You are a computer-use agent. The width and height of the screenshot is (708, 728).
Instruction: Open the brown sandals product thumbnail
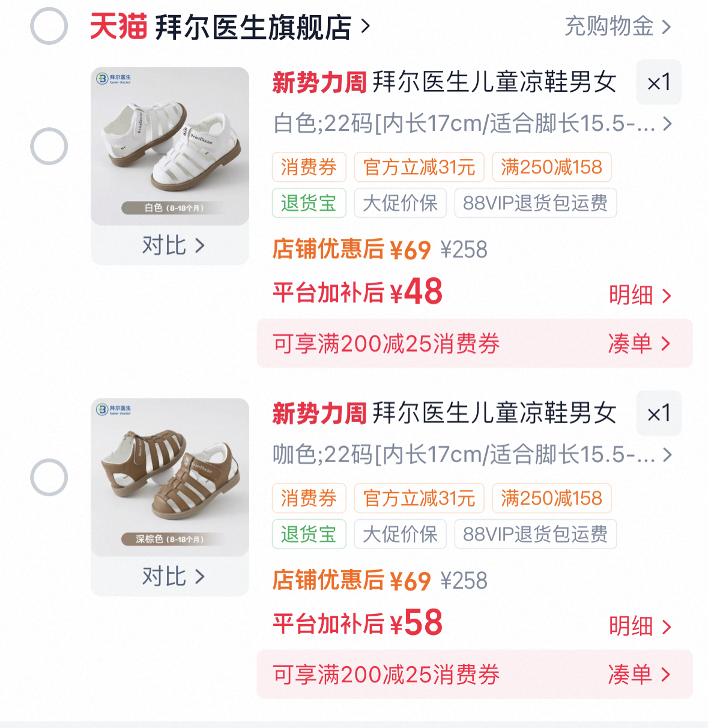[170, 477]
